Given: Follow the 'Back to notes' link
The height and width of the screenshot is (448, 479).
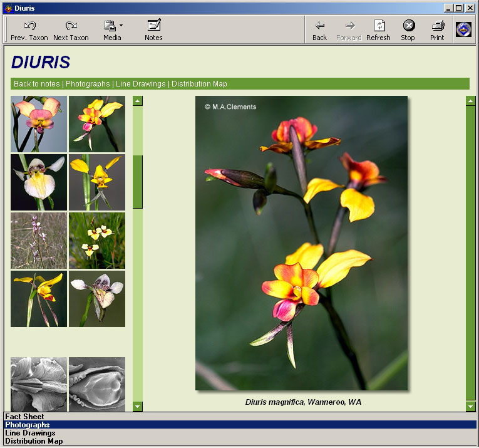Looking at the screenshot, I should tap(37, 84).
